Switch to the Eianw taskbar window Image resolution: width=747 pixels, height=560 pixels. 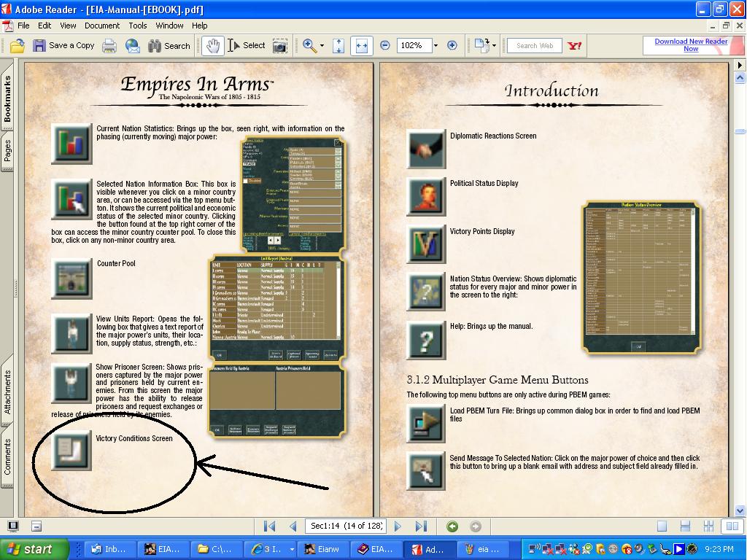coord(324,549)
